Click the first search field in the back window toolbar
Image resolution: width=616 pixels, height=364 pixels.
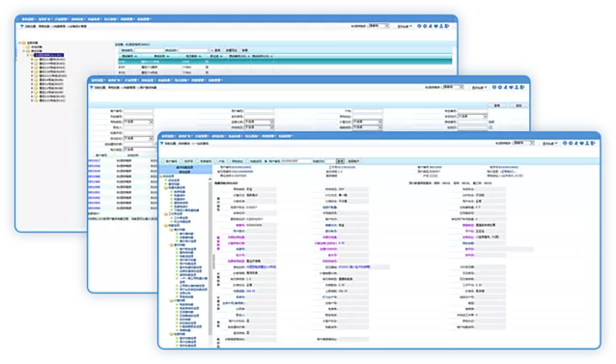pos(150,50)
